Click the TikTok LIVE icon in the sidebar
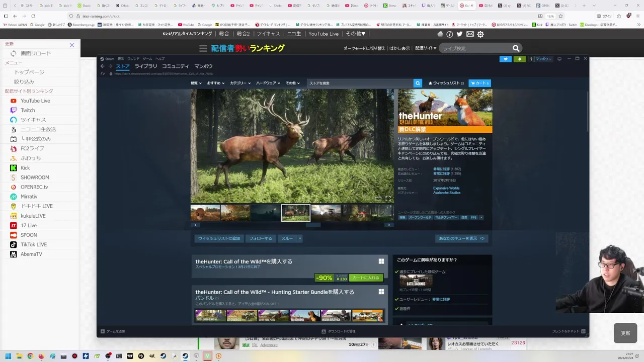 pos(14,244)
